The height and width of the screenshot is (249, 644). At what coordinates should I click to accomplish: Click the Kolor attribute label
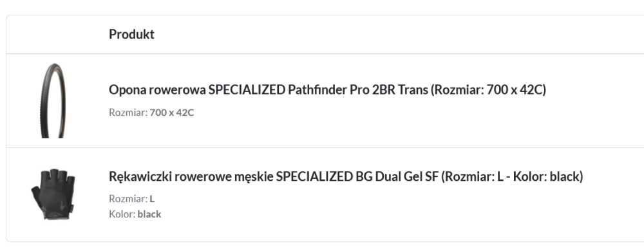click(122, 214)
